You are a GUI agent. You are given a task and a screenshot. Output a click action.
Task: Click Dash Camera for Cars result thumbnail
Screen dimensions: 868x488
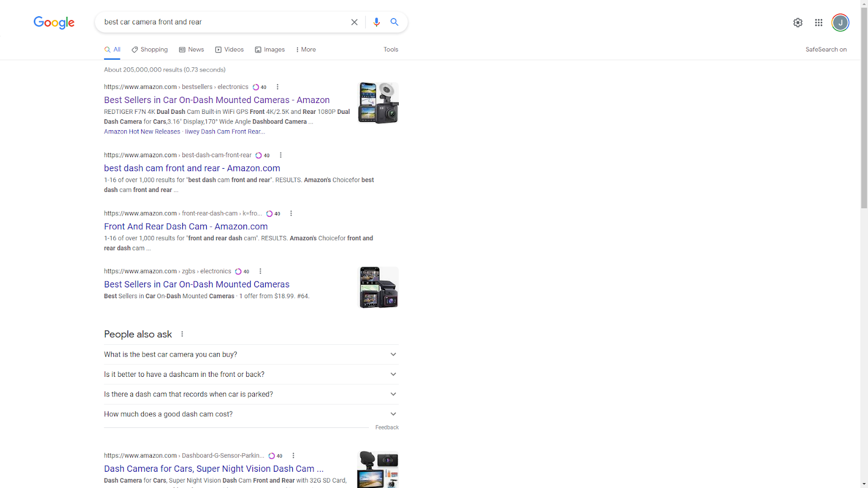pyautogui.click(x=378, y=470)
